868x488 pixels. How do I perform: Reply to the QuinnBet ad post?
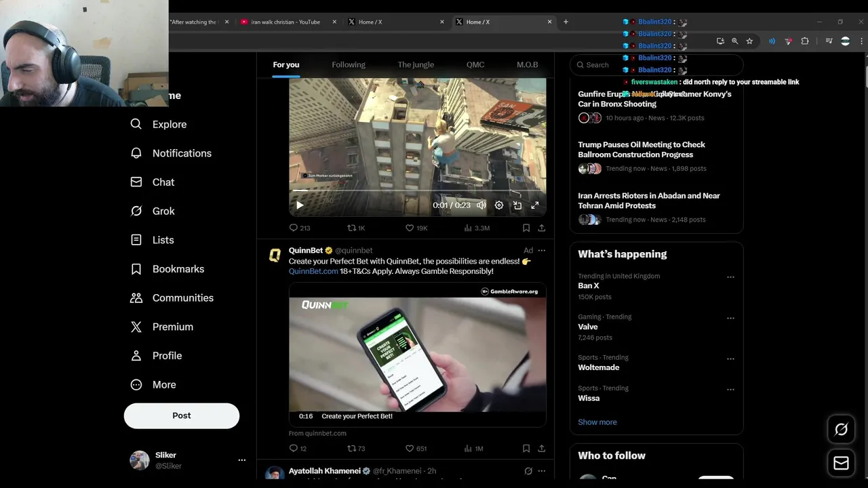[x=298, y=449]
